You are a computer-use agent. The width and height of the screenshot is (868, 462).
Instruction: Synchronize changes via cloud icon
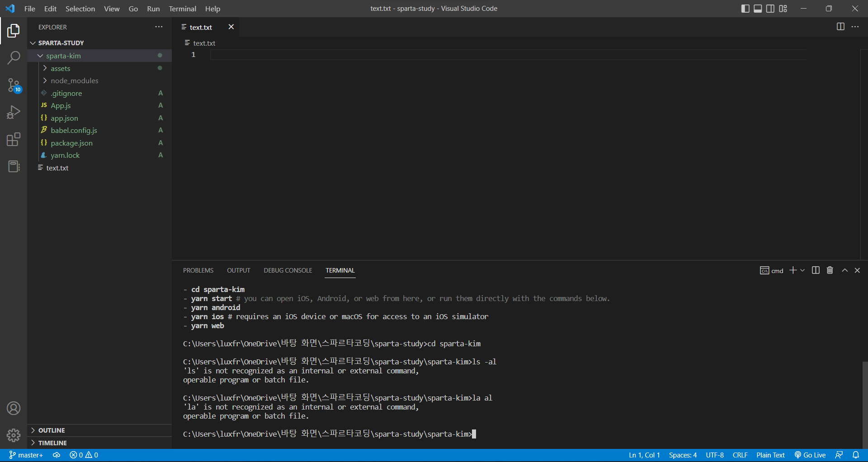click(57, 455)
